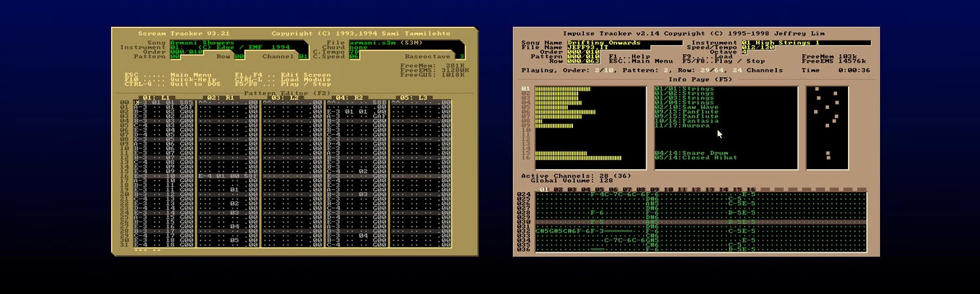Click the C.Speed value 06
Image resolution: width=980 pixels, height=294 pixels.
(353, 56)
